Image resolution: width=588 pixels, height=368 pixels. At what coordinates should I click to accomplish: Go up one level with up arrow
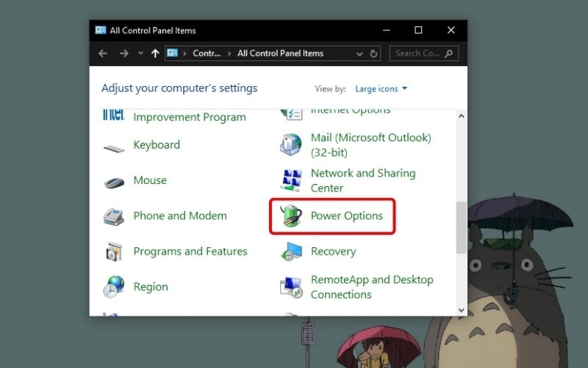point(155,54)
